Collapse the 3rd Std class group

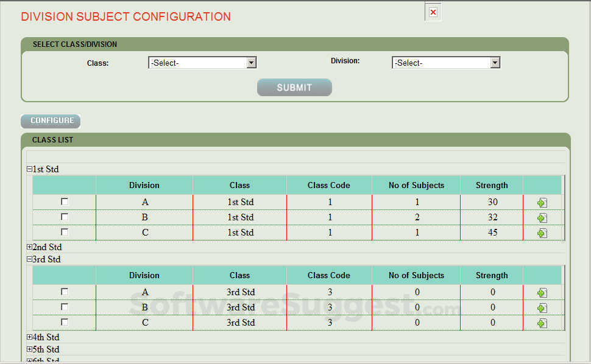(29, 259)
